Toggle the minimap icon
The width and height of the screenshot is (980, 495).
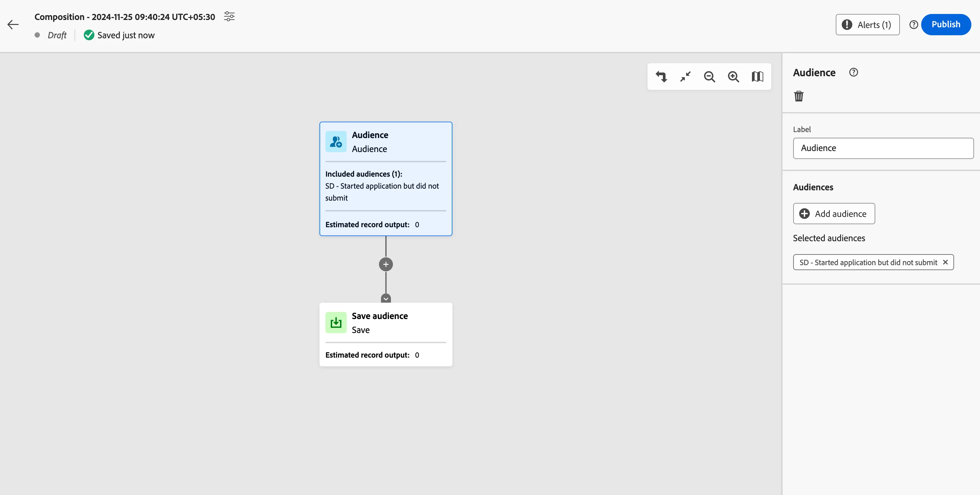point(757,77)
